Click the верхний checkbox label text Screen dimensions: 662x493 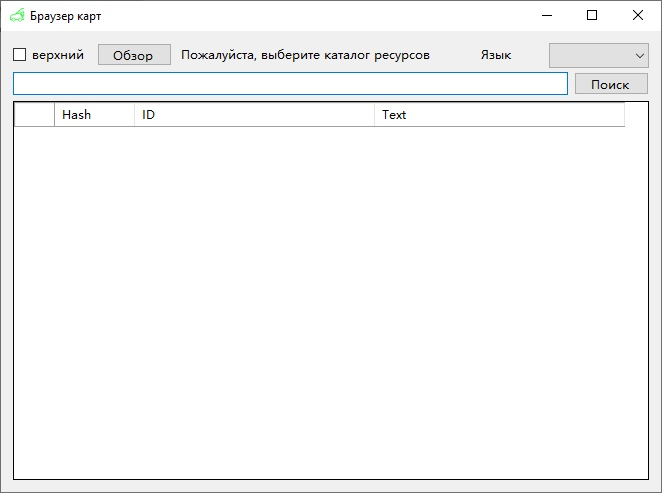58,55
